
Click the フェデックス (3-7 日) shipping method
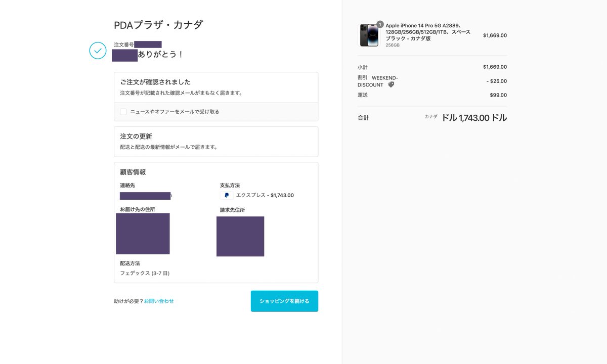tap(145, 273)
